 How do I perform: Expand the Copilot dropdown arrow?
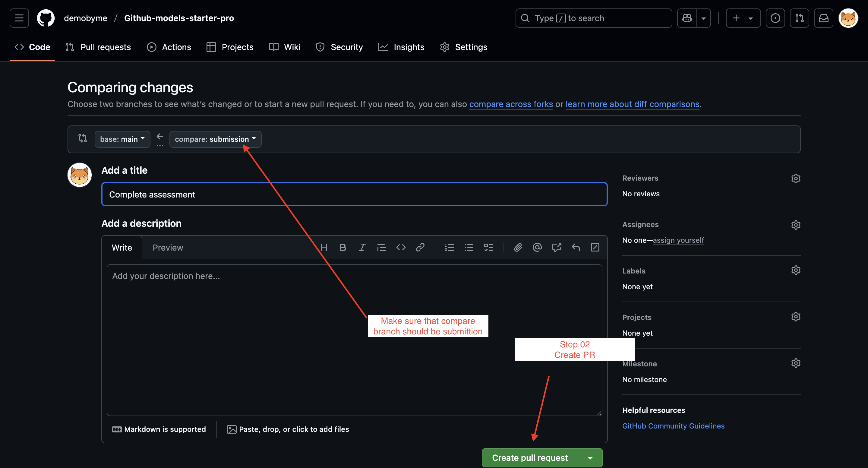point(704,18)
